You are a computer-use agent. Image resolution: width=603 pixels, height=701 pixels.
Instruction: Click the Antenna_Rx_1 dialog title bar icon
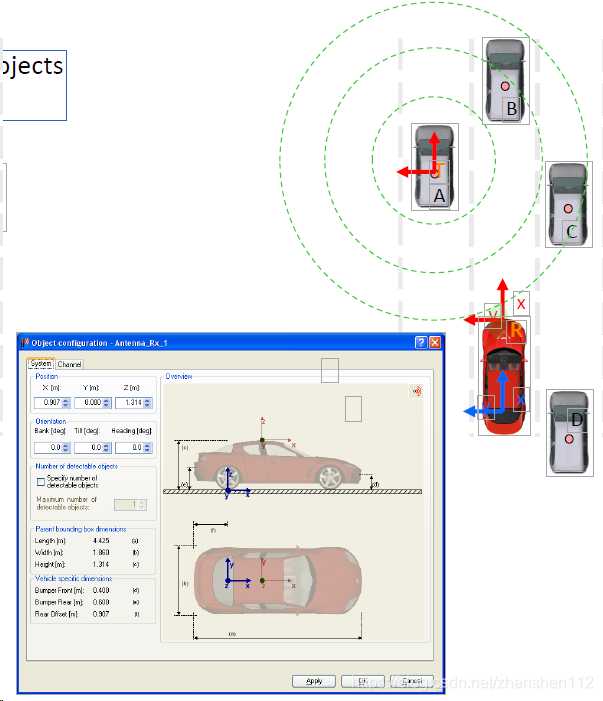point(25,342)
